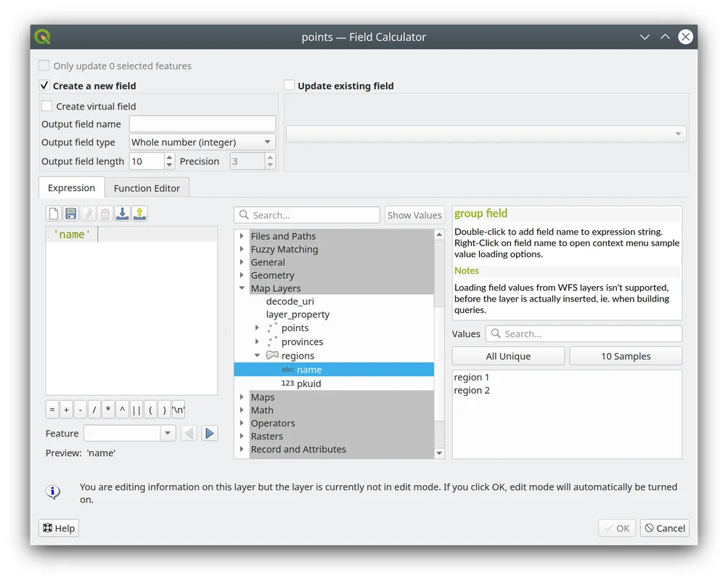Open the Output field type dropdown
This screenshot has height=581, width=728.
pyautogui.click(x=202, y=142)
